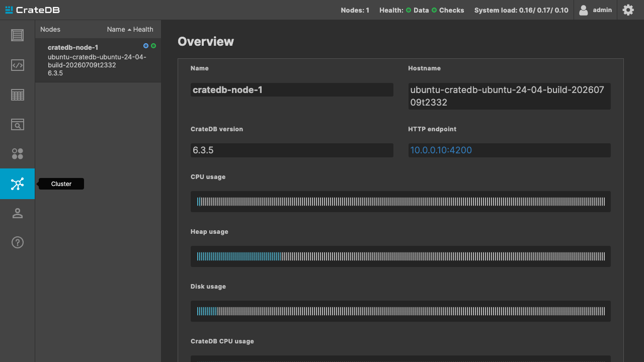Screen dimensions: 644x362
Task: Click the CrateDB logo
Action: 32,10
